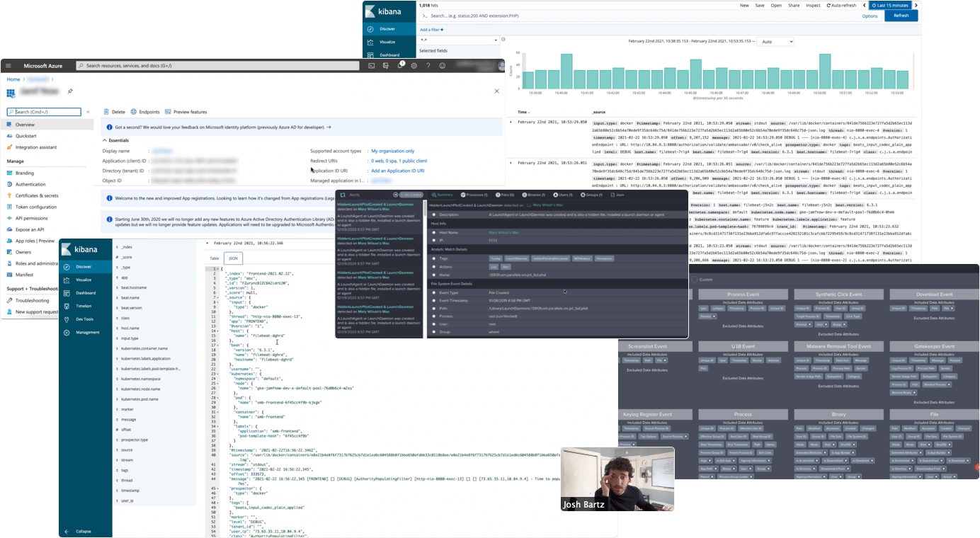Open Azure directory and subscription filter
Screen dimensions: 980x538
(386, 66)
